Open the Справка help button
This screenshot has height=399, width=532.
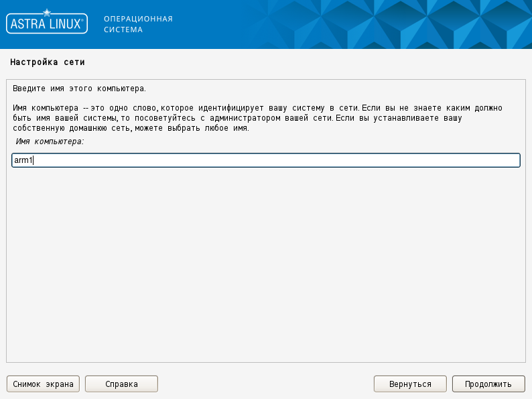121,384
